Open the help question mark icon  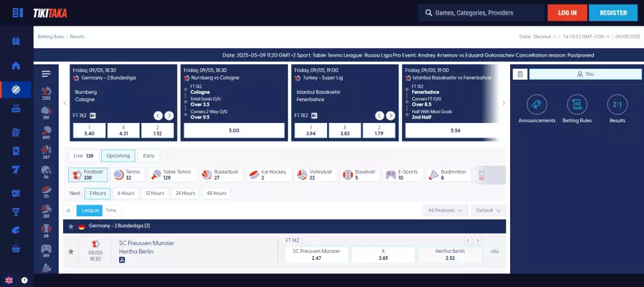click(x=24, y=281)
